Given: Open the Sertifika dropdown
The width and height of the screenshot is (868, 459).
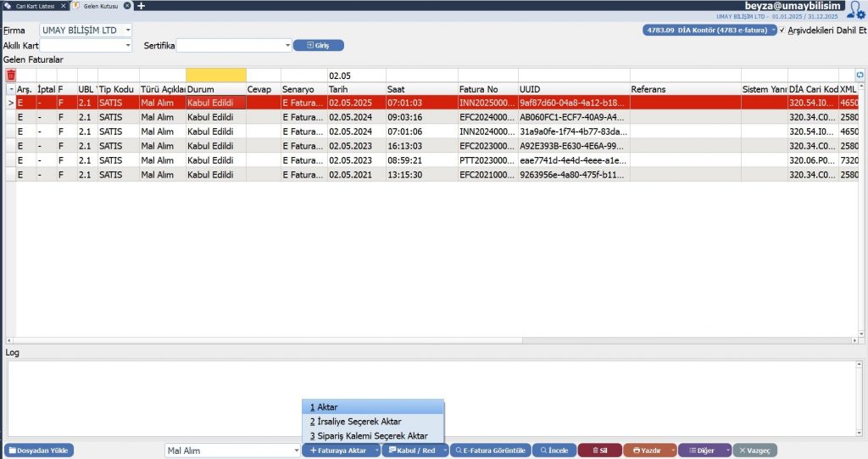Looking at the screenshot, I should [x=288, y=45].
